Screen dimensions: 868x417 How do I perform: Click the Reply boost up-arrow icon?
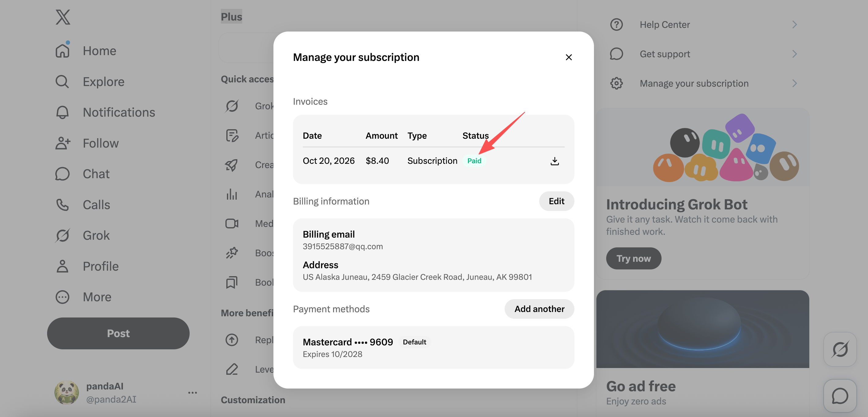click(232, 340)
